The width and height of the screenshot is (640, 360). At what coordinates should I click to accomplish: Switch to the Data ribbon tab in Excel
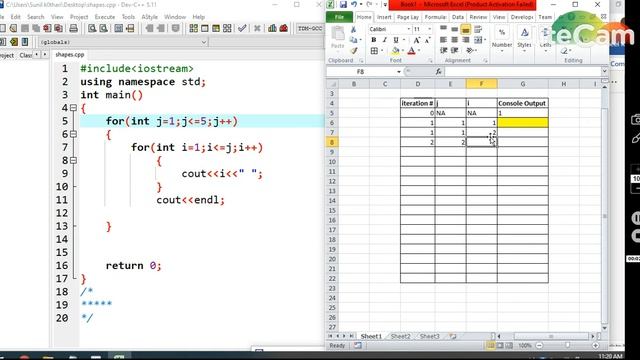pyautogui.click(x=458, y=17)
